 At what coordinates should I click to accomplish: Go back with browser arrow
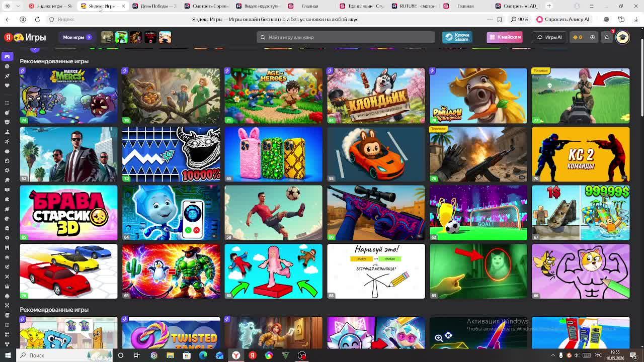pos(7,19)
